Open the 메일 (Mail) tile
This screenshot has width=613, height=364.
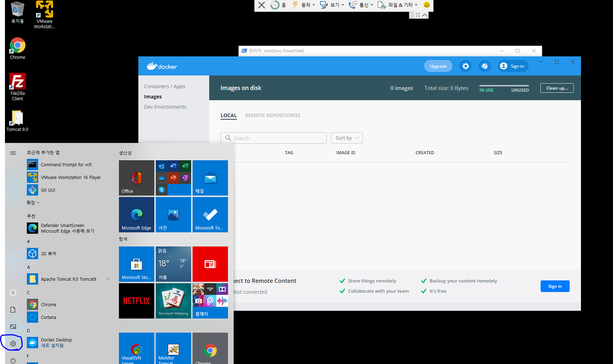[210, 178]
